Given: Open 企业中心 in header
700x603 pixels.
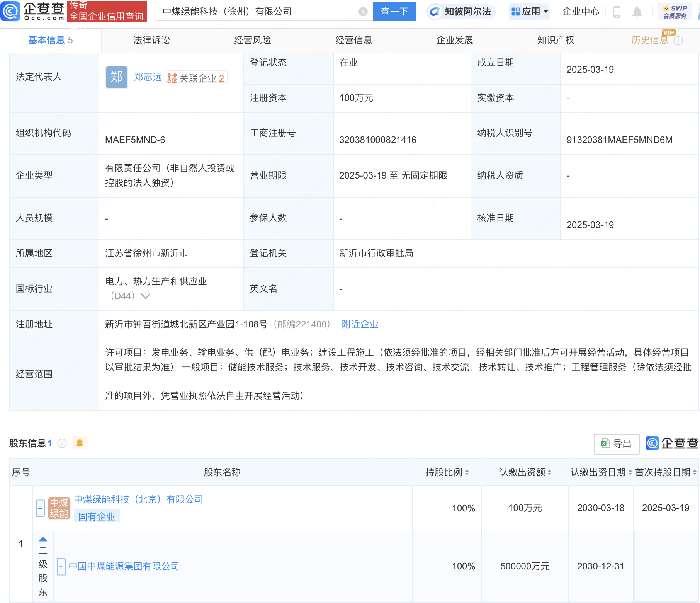Looking at the screenshot, I should click(x=581, y=12).
